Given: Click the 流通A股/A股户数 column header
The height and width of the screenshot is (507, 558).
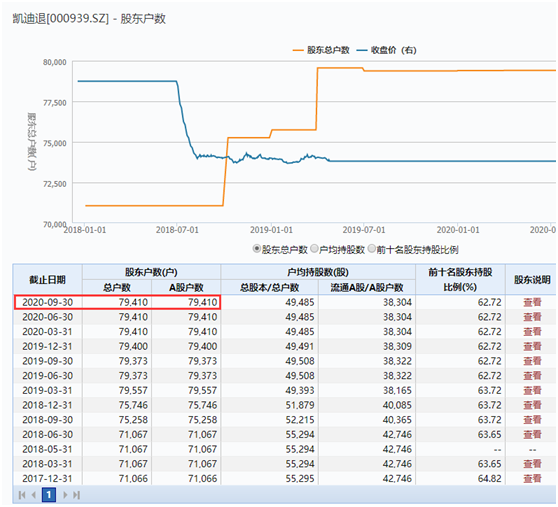Looking at the screenshot, I should click(x=367, y=287).
